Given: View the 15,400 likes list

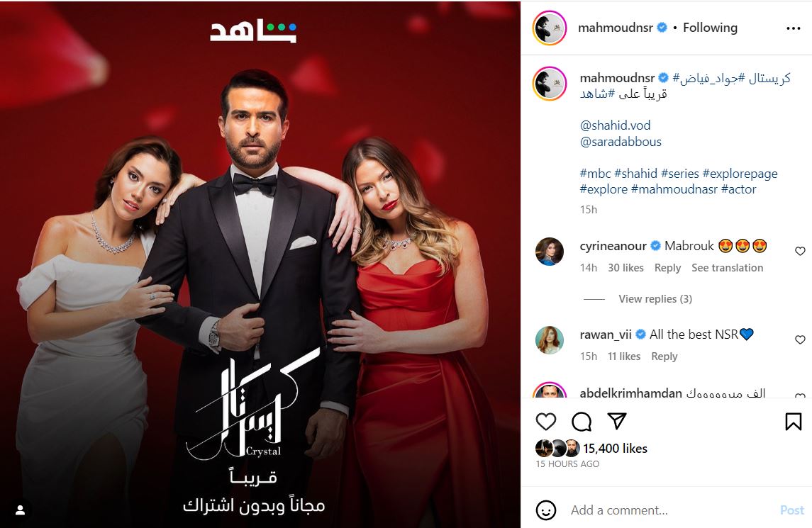Looking at the screenshot, I should [x=616, y=449].
